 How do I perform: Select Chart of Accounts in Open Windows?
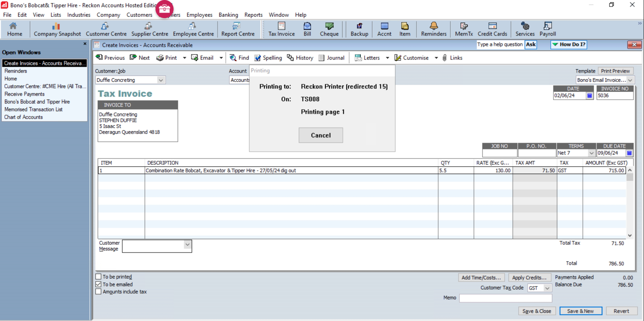(24, 117)
